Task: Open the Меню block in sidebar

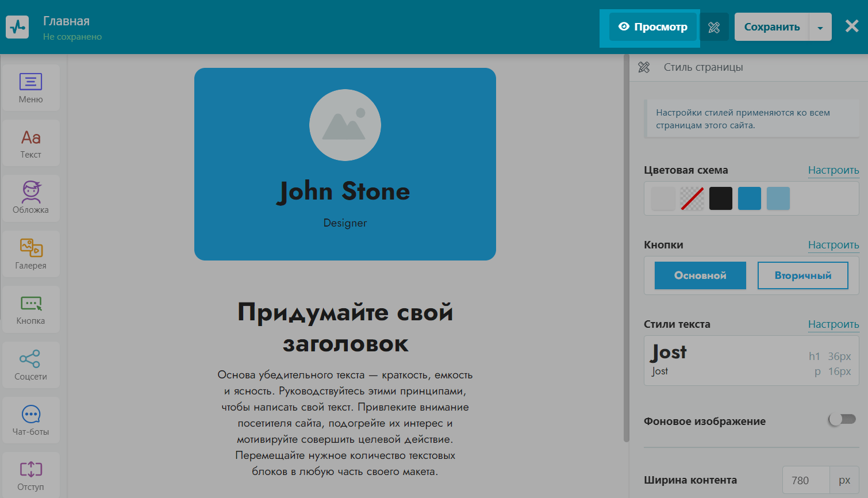Action: (x=30, y=88)
